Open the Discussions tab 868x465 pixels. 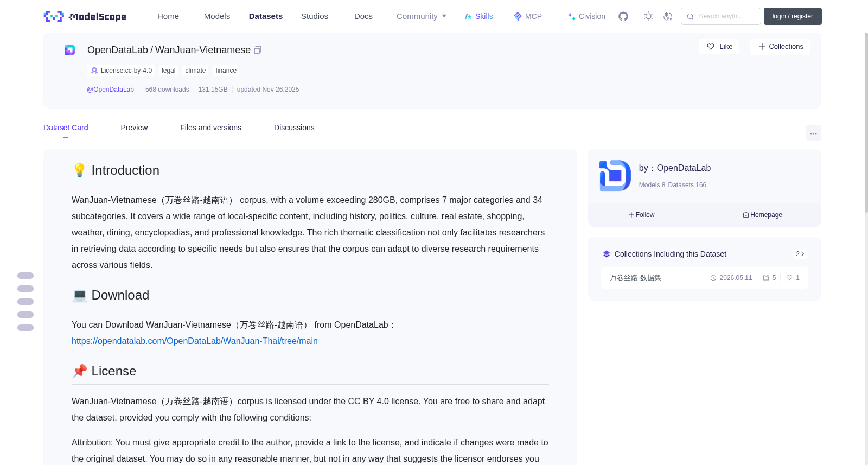294,128
